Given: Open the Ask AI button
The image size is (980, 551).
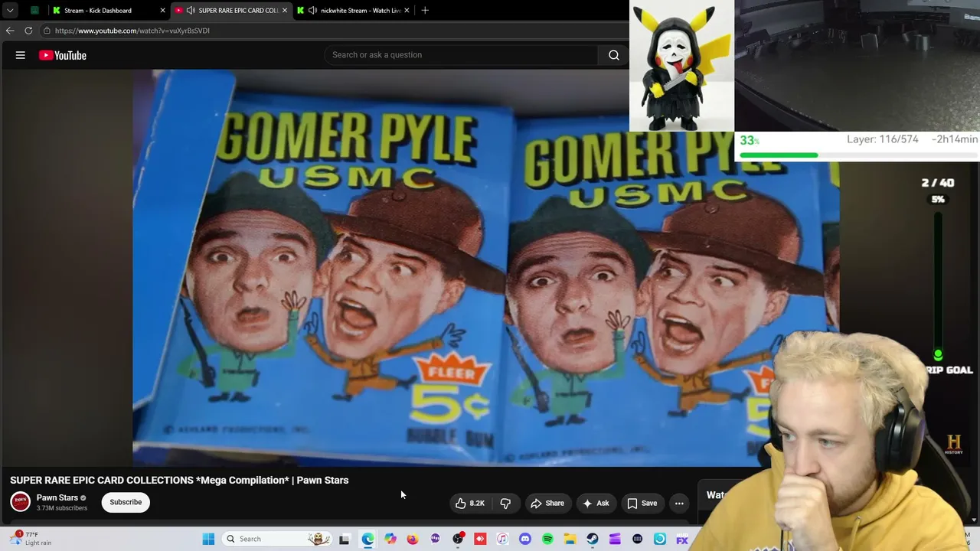Looking at the screenshot, I should click(x=596, y=503).
